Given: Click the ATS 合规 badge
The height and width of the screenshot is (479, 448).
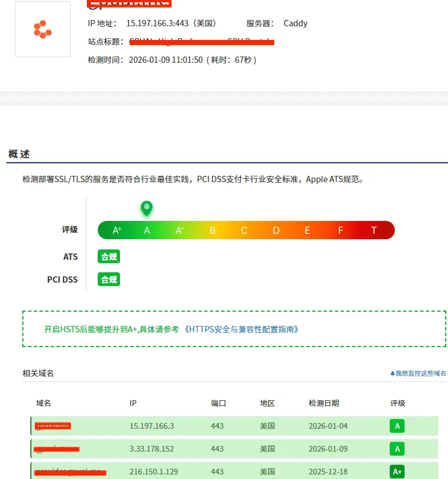Looking at the screenshot, I should (109, 256).
